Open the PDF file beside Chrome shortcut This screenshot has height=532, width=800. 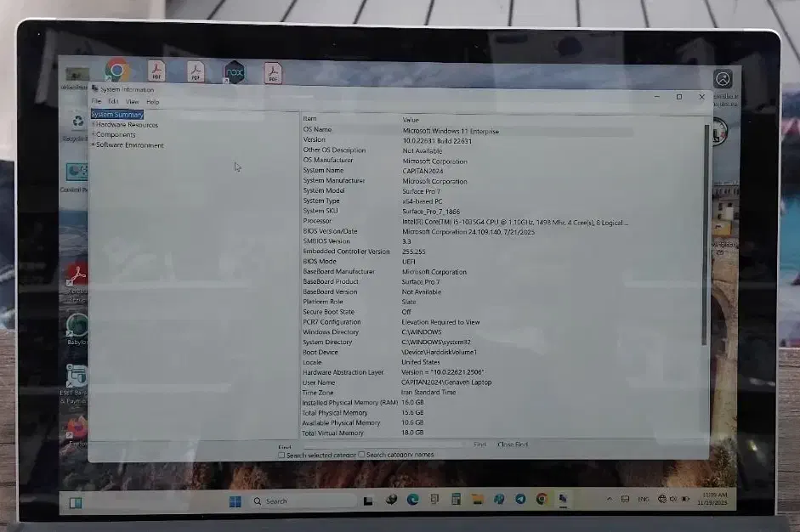156,71
